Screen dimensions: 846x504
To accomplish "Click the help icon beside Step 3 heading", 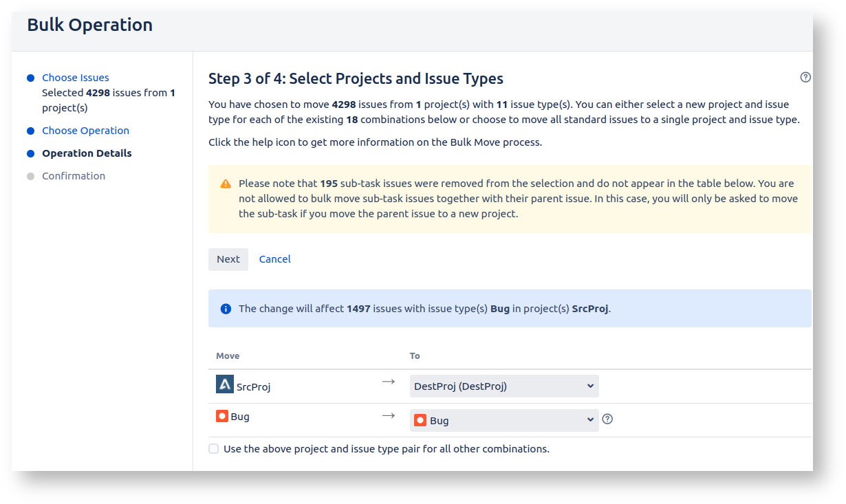I will point(805,78).
